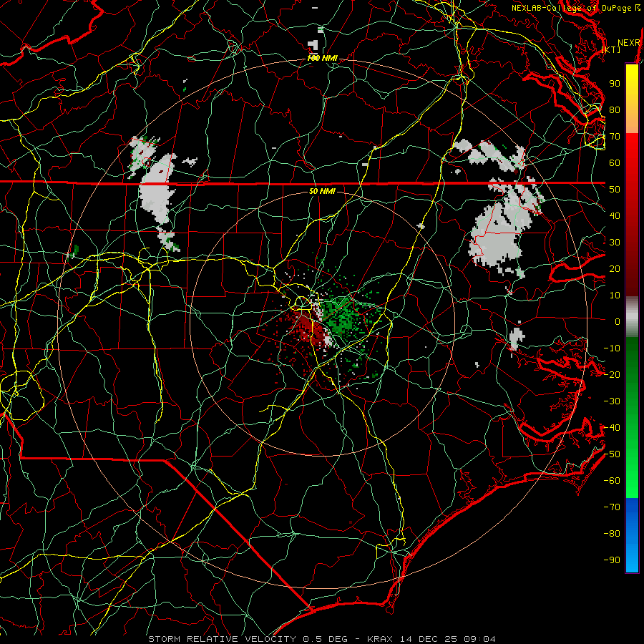The height and width of the screenshot is (644, 644).
Task: Click the -60 value on the velocity scale
Action: coord(612,481)
